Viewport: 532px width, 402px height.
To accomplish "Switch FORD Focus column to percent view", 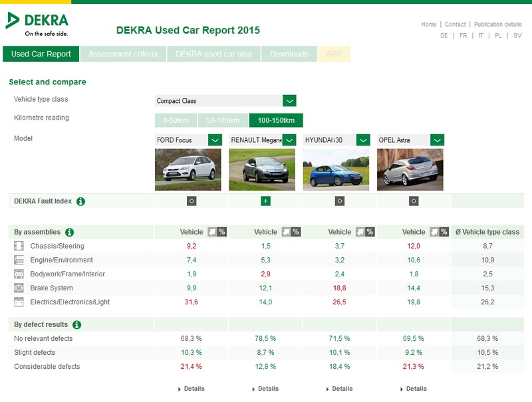I will click(221, 232).
